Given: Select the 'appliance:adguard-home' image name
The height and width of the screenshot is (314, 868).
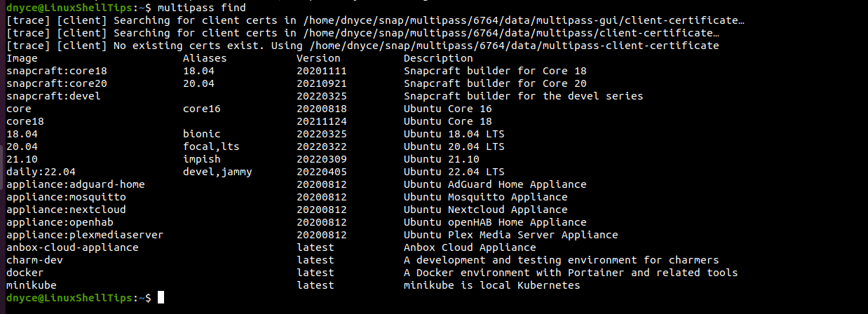Looking at the screenshot, I should coord(75,184).
